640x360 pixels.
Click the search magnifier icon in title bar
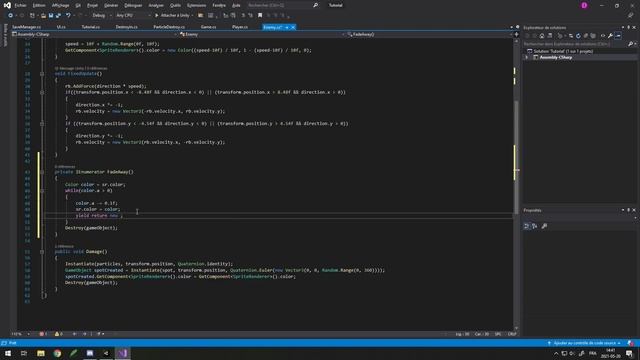pos(315,5)
